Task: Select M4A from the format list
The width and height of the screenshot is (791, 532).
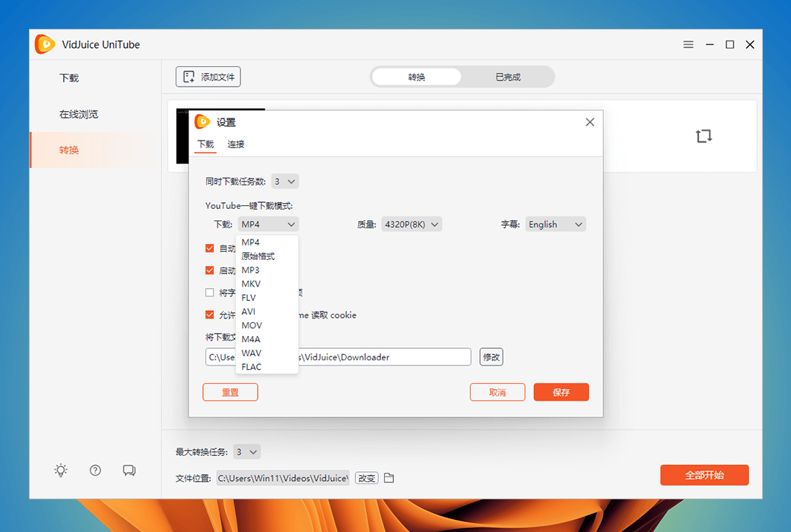Action: (x=267, y=339)
